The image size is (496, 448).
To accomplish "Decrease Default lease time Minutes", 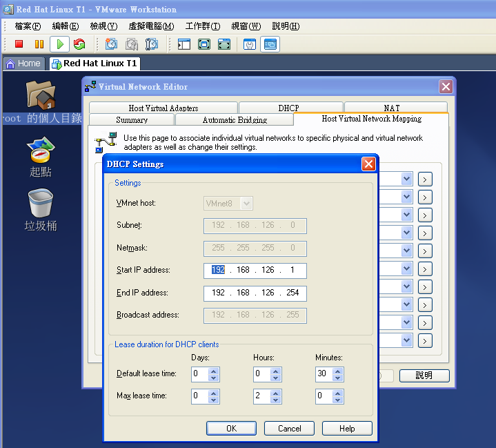I will point(337,378).
